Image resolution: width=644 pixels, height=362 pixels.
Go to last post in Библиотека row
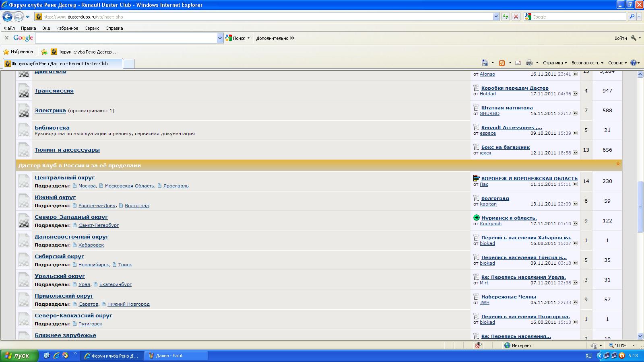click(x=575, y=133)
